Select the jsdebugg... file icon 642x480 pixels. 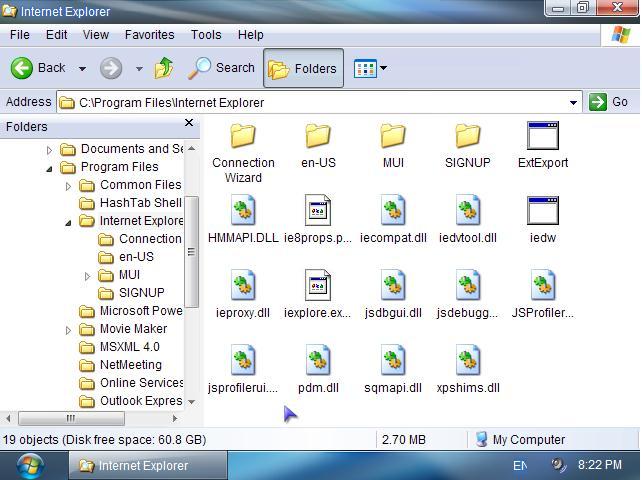pyautogui.click(x=468, y=285)
